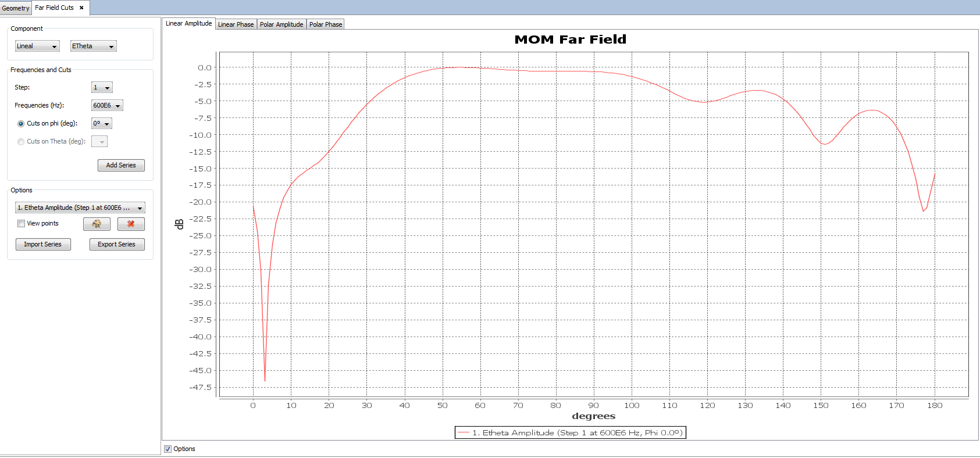The image size is (980, 458).
Task: Open the Polar Amplitude tab
Action: point(281,24)
